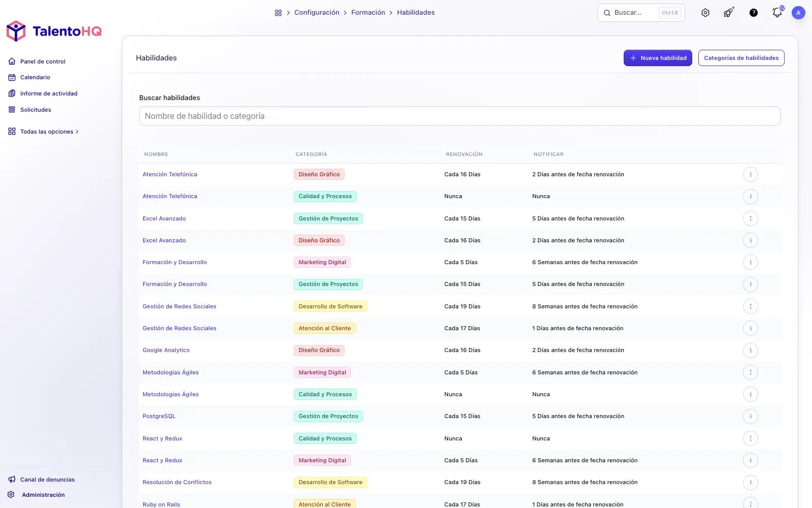Image resolution: width=812 pixels, height=508 pixels.
Task: Focus the global Buscar search box
Action: pyautogui.click(x=641, y=13)
